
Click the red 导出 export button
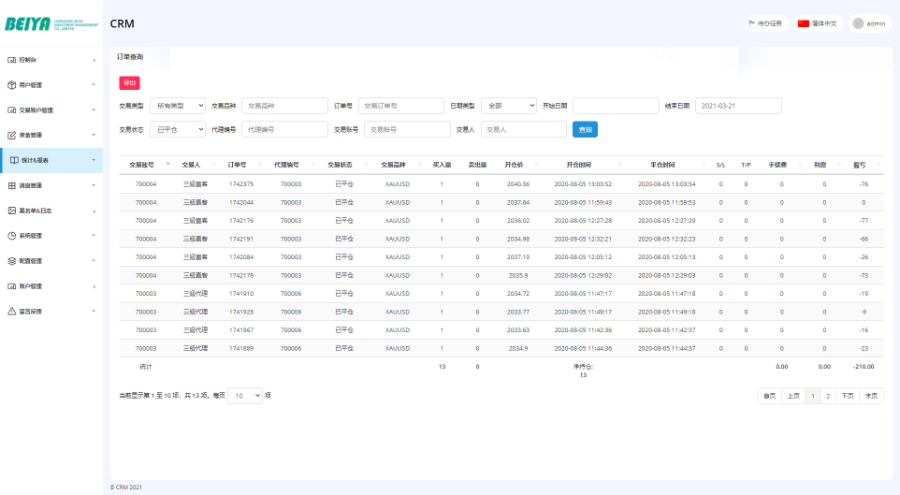tap(129, 83)
